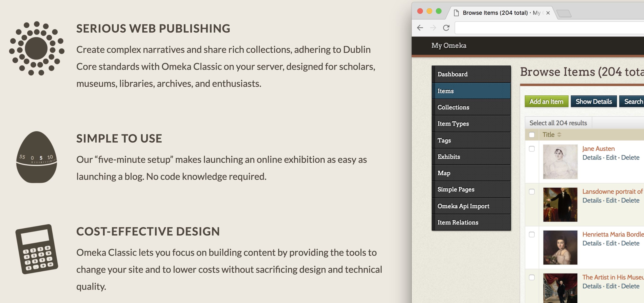Open Simple Pages in the sidebar
Image resolution: width=644 pixels, height=303 pixels.
(471, 189)
